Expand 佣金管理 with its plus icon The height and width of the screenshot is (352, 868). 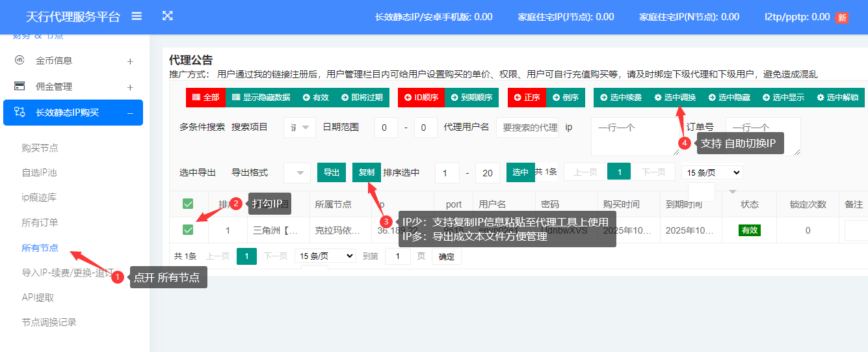[x=130, y=87]
